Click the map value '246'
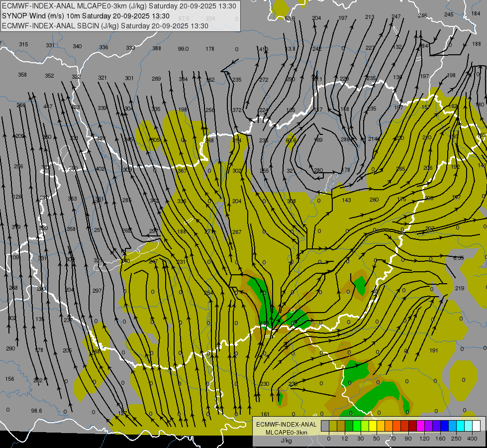The height and width of the screenshot is (448, 487). click(x=422, y=15)
